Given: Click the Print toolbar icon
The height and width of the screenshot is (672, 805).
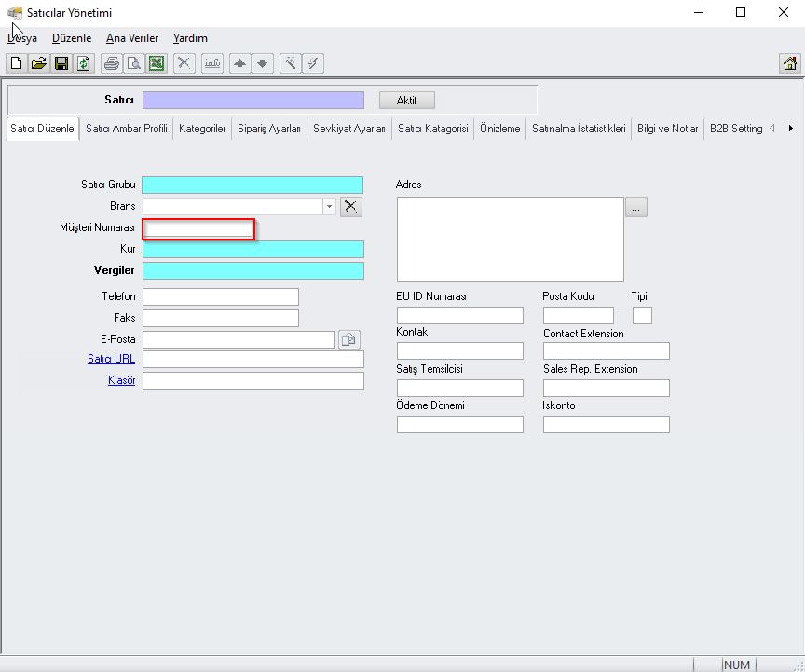Looking at the screenshot, I should (x=112, y=63).
